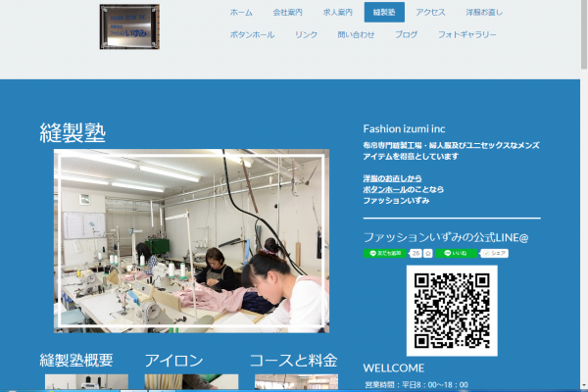Open the 問い合わせ contact page

(x=356, y=34)
